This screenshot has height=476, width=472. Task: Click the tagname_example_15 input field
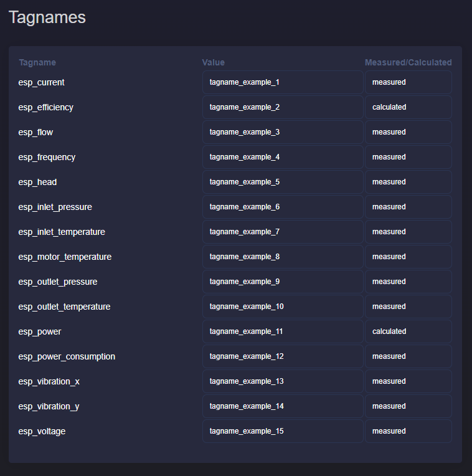(x=282, y=431)
